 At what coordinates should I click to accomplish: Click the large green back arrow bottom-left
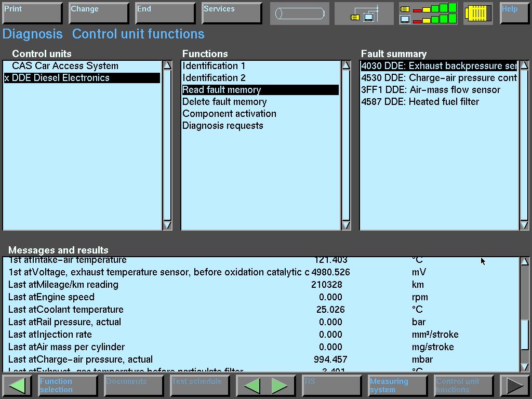point(17,385)
